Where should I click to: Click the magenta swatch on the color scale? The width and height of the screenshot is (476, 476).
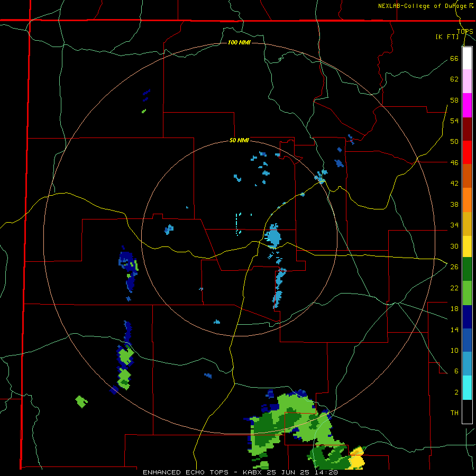(x=467, y=105)
